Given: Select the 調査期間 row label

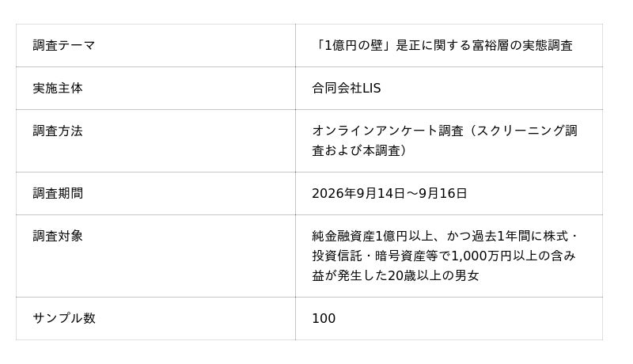Looking at the screenshot, I should click(58, 193).
